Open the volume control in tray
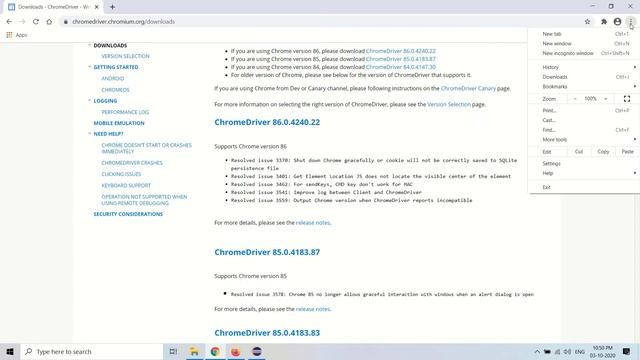The image size is (640, 360). [567, 351]
